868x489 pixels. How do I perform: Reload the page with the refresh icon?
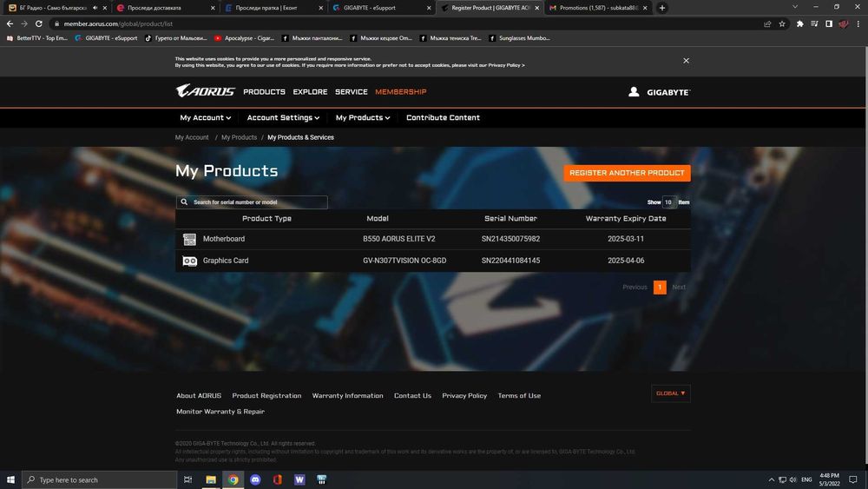click(39, 23)
